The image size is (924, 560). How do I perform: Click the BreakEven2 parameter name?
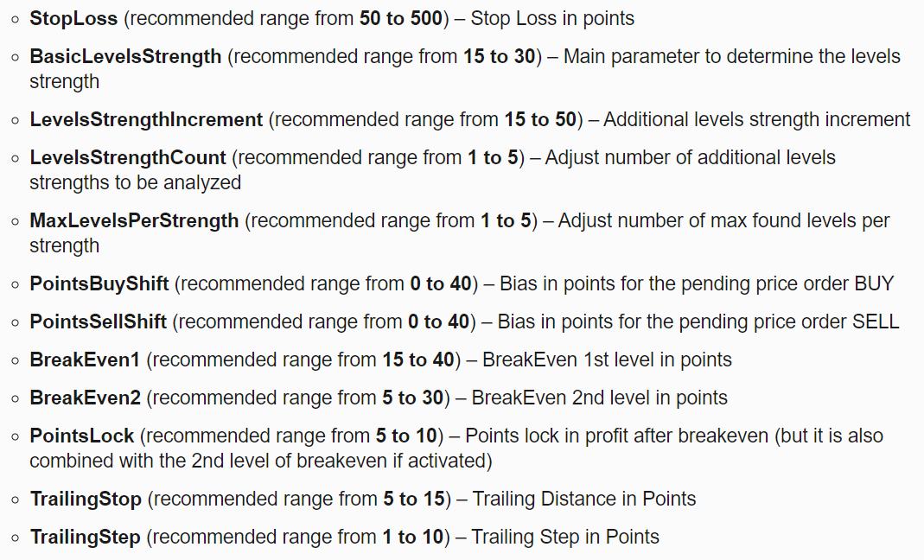[85, 398]
